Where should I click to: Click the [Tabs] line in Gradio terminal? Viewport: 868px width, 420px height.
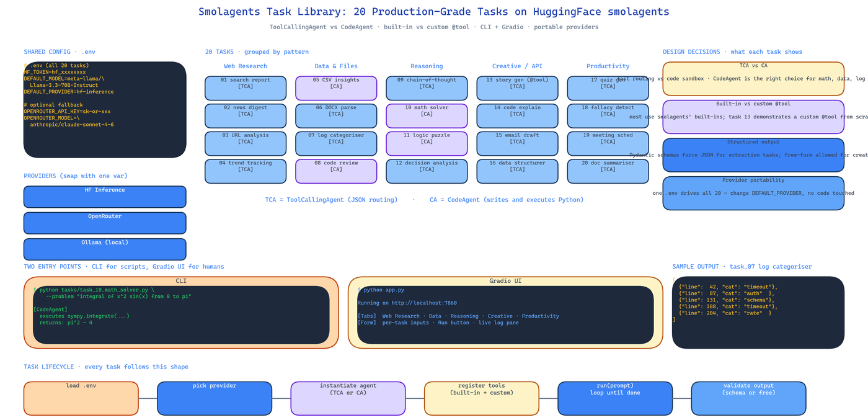(x=458, y=316)
